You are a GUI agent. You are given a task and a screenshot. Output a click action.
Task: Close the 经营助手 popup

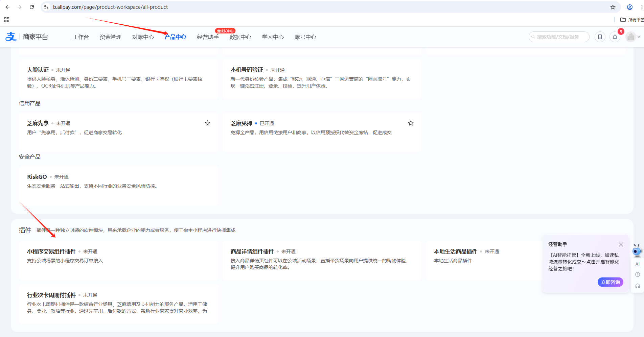pyautogui.click(x=621, y=244)
